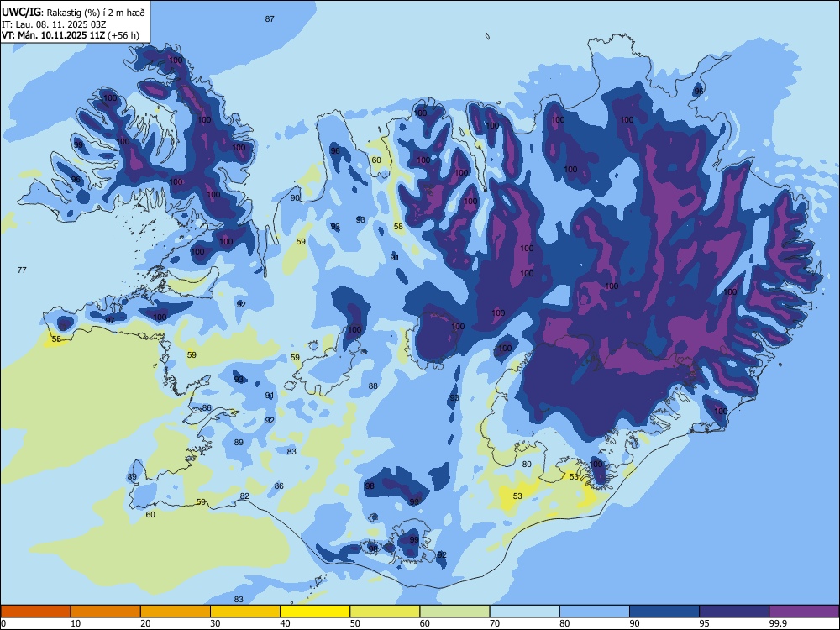The height and width of the screenshot is (630, 840).
Task: Click the 'IT: Lau. 08. 11. 2025 03Z' line
Action: 54,24
